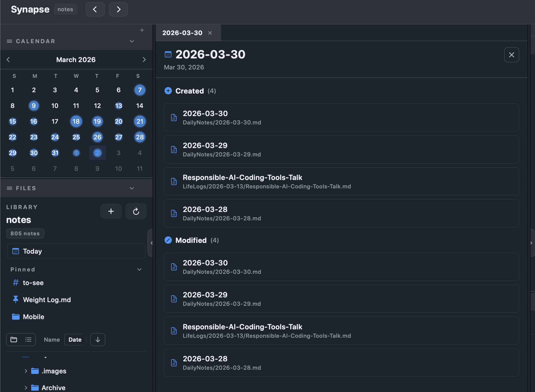
Task: Navigate forward with the right arrow button
Action: pos(118,9)
